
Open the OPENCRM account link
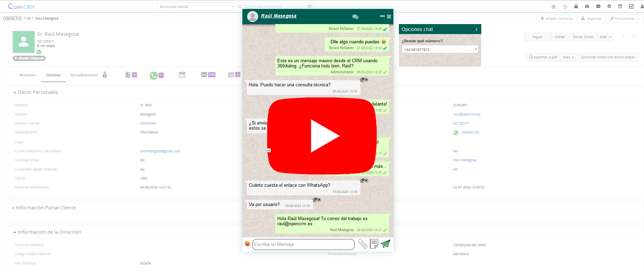(x=148, y=123)
